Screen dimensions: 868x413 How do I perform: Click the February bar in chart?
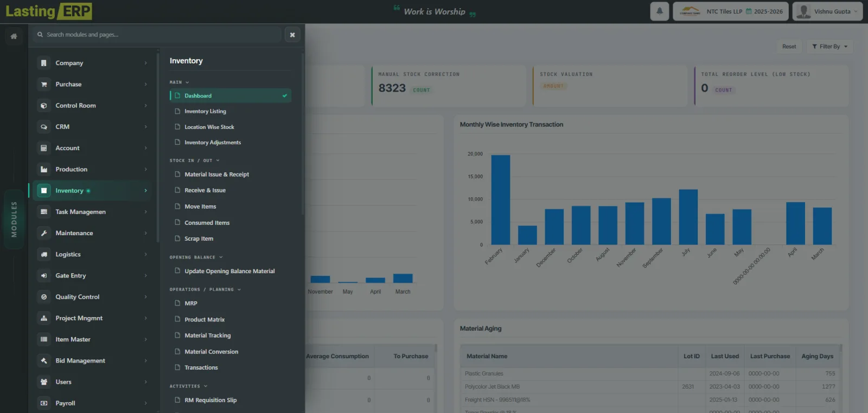[x=500, y=199]
